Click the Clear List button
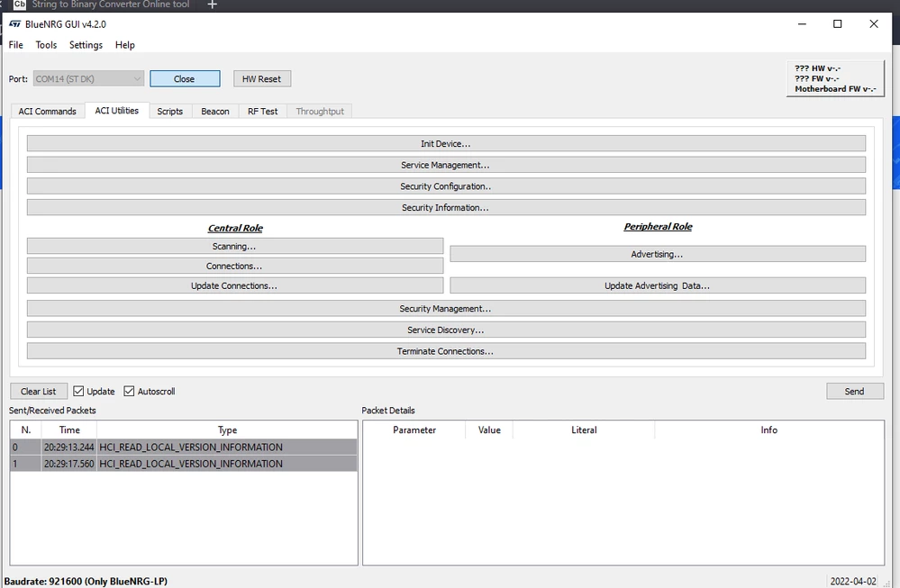Viewport: 900px width, 588px height. 39,391
